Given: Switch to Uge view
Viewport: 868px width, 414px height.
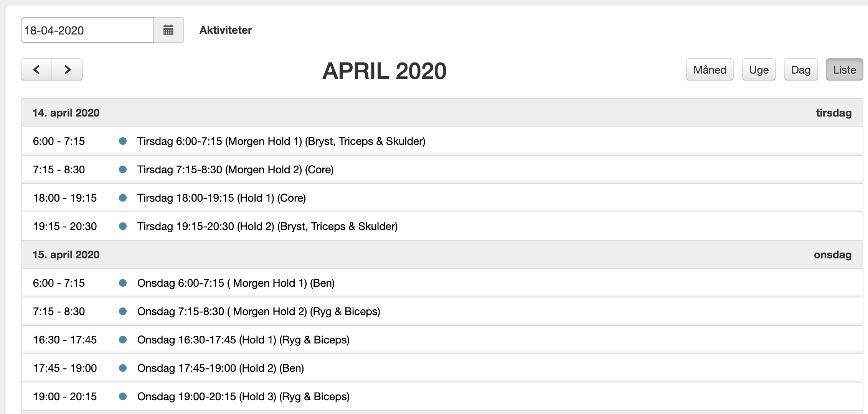Looking at the screenshot, I should (x=759, y=70).
